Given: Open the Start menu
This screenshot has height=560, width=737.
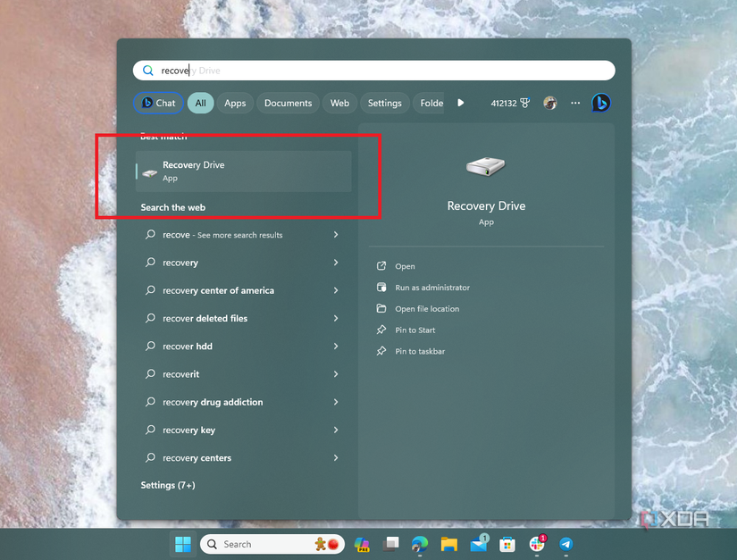Looking at the screenshot, I should point(182,544).
